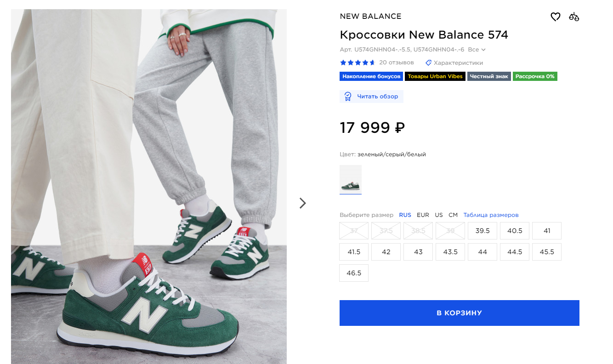Select the green sneaker color thumbnail
Image resolution: width=613 pixels, height=364 pixels.
(351, 180)
